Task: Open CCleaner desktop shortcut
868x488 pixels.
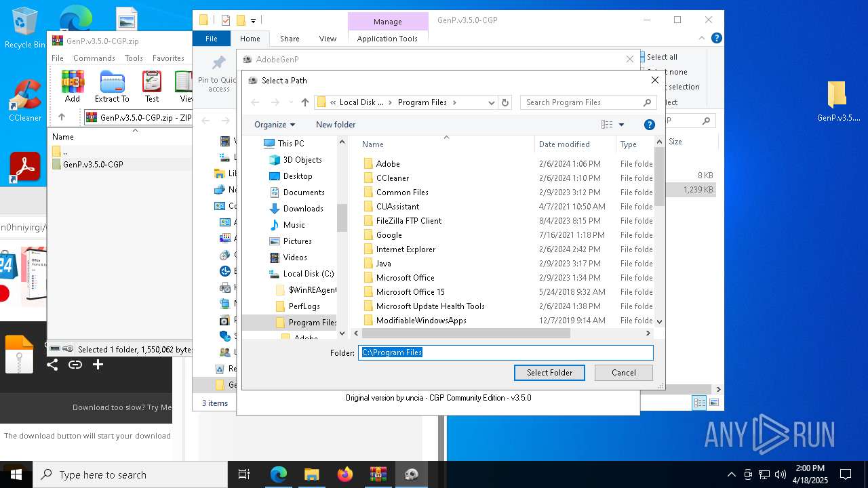Action: tap(25, 100)
